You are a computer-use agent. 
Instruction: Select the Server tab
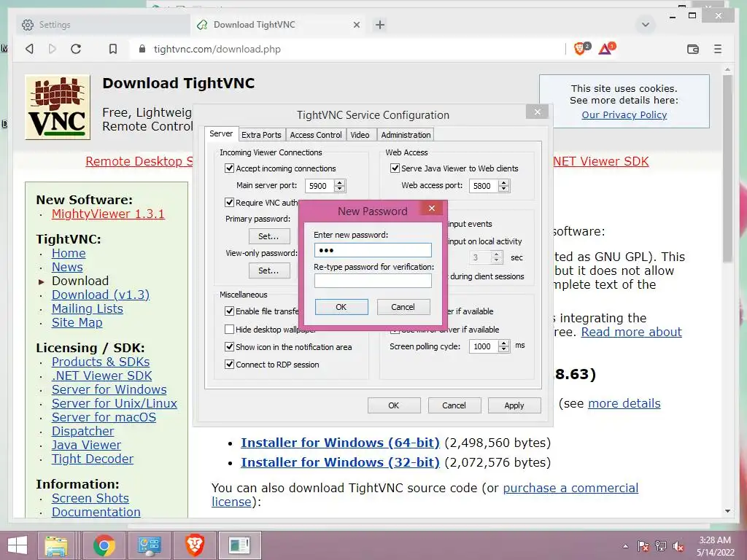click(x=221, y=134)
